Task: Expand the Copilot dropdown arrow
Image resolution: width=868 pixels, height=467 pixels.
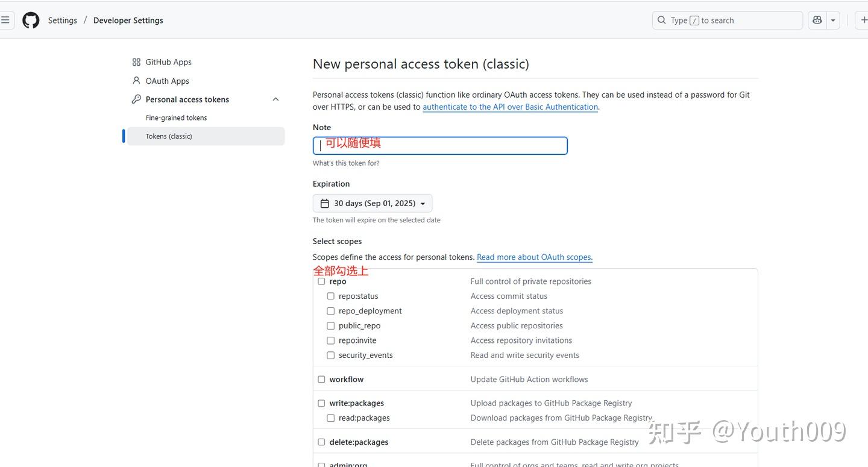Action: pyautogui.click(x=833, y=20)
